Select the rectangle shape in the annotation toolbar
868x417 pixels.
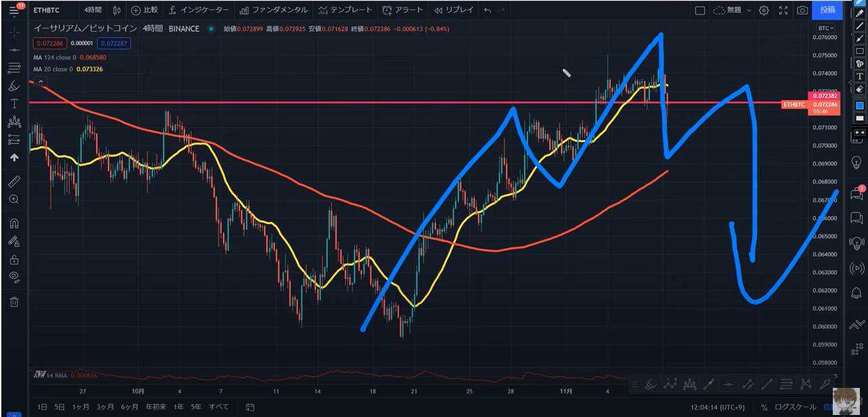click(x=860, y=51)
